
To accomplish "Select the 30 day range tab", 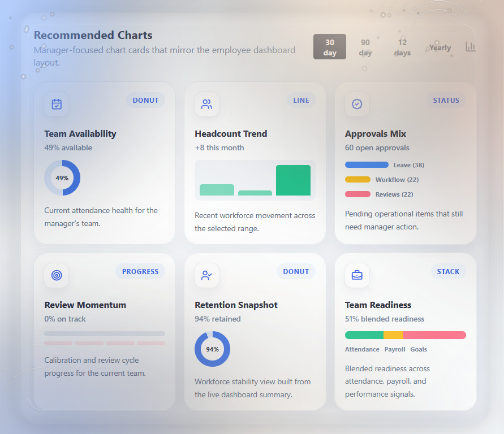I will click(x=329, y=47).
